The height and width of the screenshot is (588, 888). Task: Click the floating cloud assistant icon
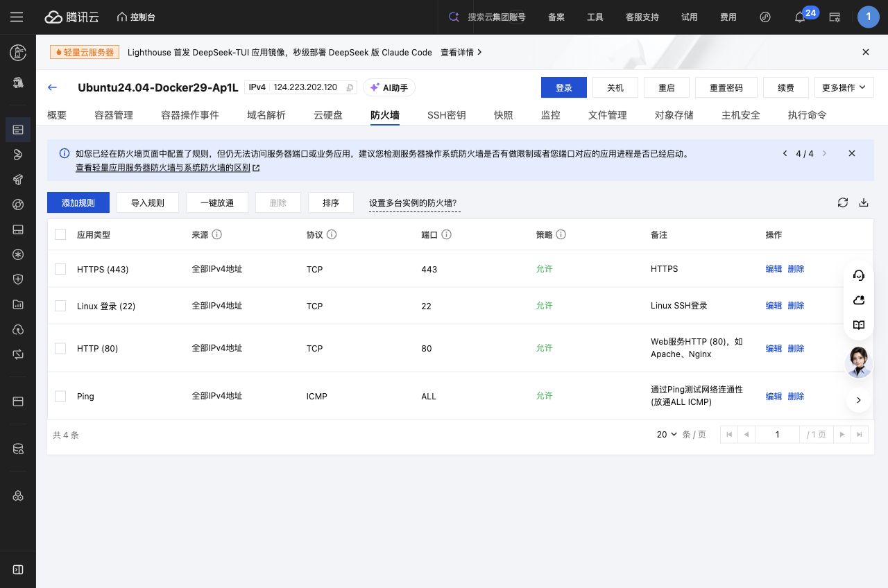858,300
